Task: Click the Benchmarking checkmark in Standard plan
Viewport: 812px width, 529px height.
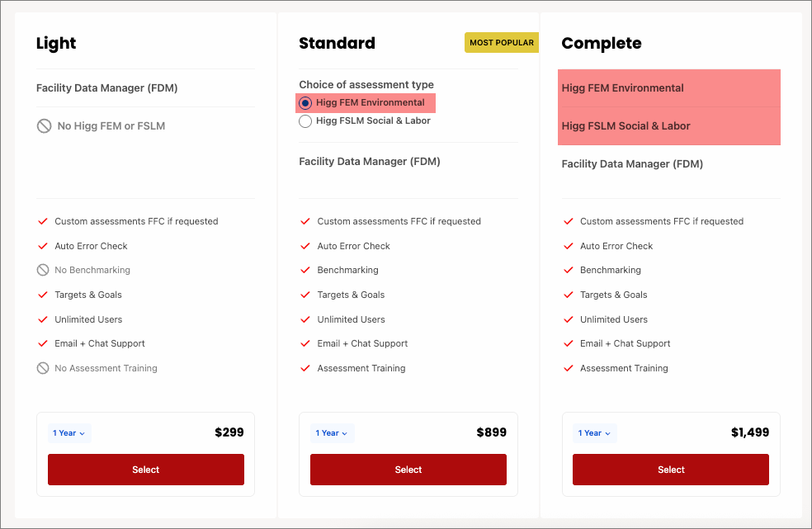Action: click(x=305, y=270)
